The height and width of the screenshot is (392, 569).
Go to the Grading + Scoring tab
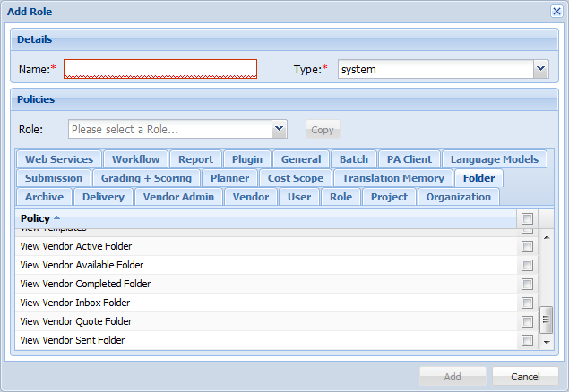tap(146, 178)
